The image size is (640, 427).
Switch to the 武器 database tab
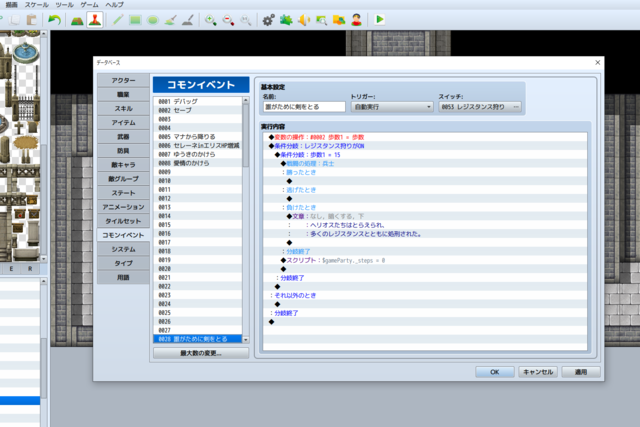pyautogui.click(x=123, y=137)
